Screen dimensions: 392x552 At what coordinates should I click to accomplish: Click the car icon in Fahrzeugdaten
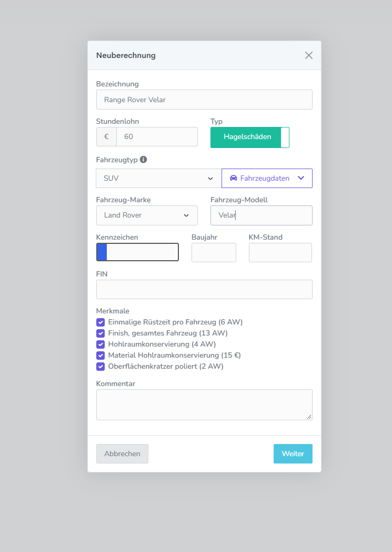(234, 178)
